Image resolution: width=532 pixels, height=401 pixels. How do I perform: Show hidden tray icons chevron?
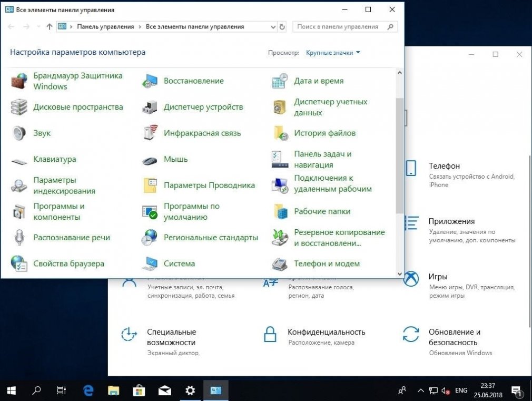click(421, 390)
